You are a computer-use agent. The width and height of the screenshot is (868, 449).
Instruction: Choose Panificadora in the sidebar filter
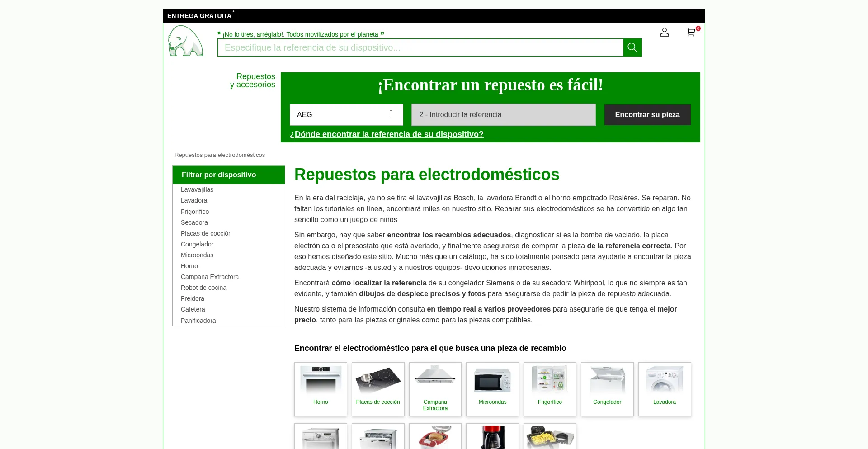[x=198, y=321]
